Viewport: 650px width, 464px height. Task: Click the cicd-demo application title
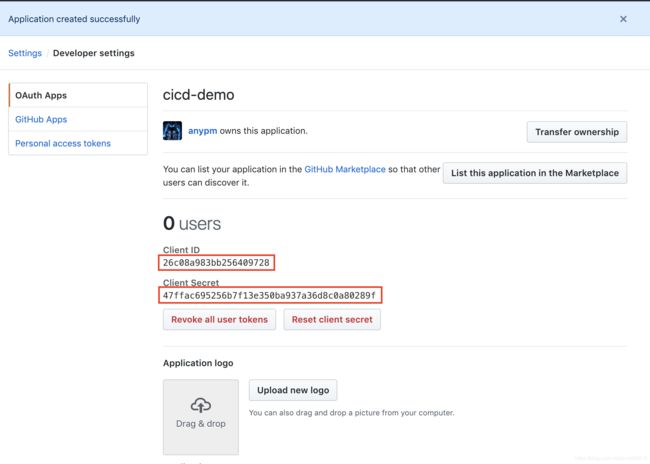click(199, 95)
